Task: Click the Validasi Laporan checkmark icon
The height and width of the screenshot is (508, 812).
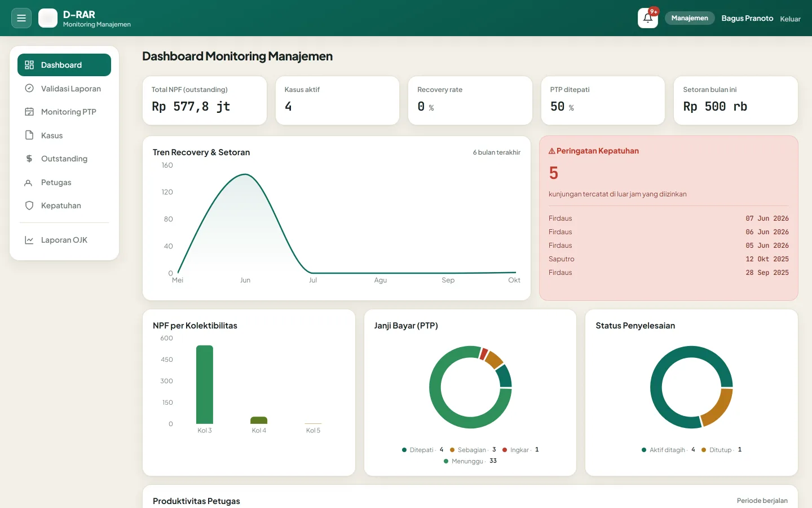Action: coord(29,89)
